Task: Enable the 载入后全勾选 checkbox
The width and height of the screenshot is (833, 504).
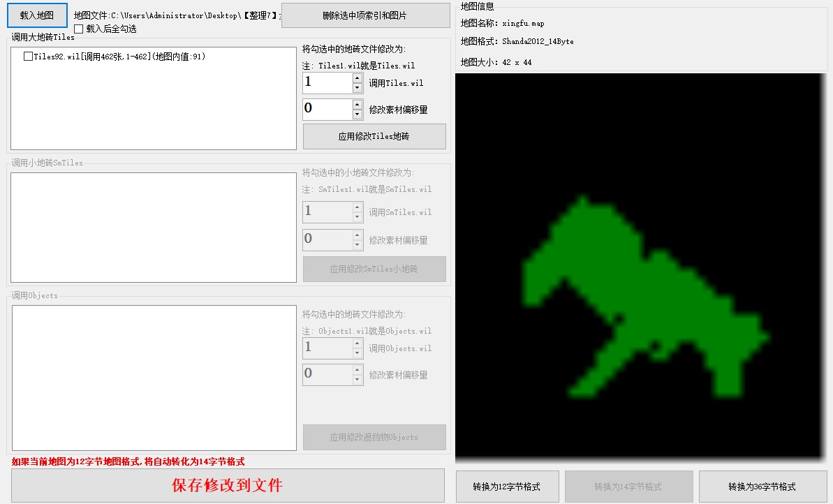Action: tap(79, 29)
